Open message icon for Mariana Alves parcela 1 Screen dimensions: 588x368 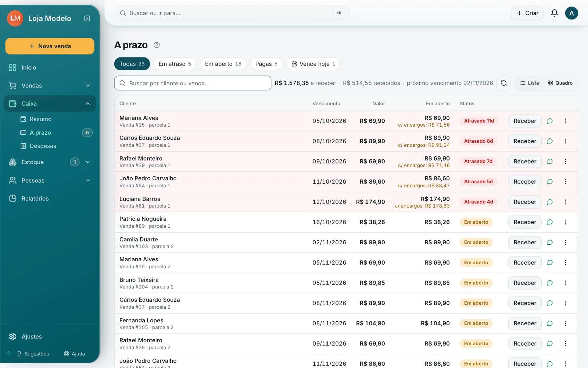[x=550, y=121]
